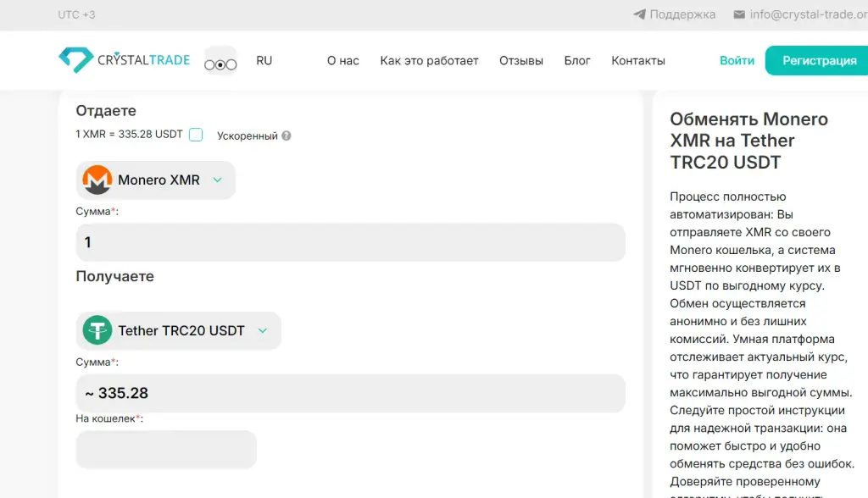This screenshot has width=868, height=498.
Task: Navigate to the 'Блог' page
Action: coord(576,60)
